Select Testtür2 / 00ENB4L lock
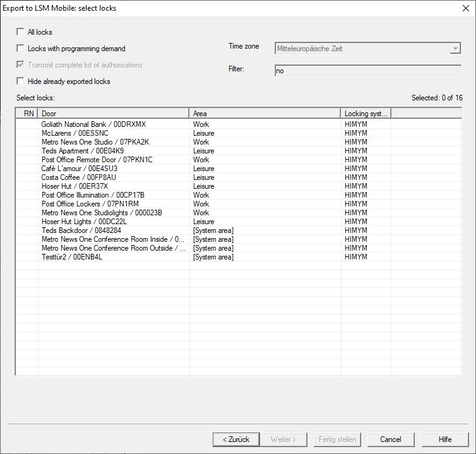This screenshot has height=454, width=476. (71, 257)
